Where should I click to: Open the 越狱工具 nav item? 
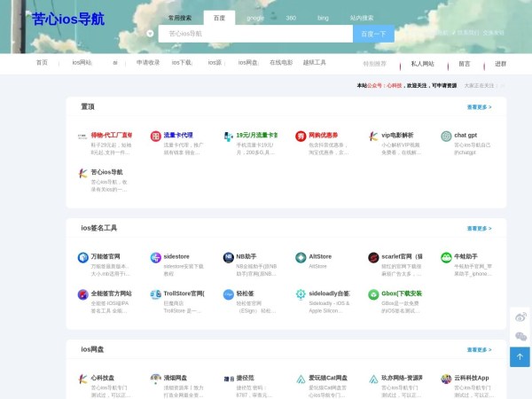click(x=314, y=63)
